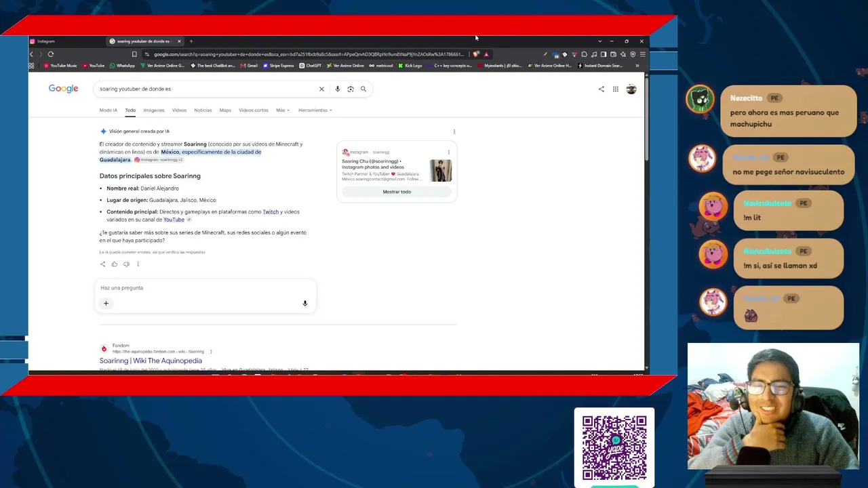Reload the Google results page
Image resolution: width=868 pixels, height=488 pixels.
point(51,54)
